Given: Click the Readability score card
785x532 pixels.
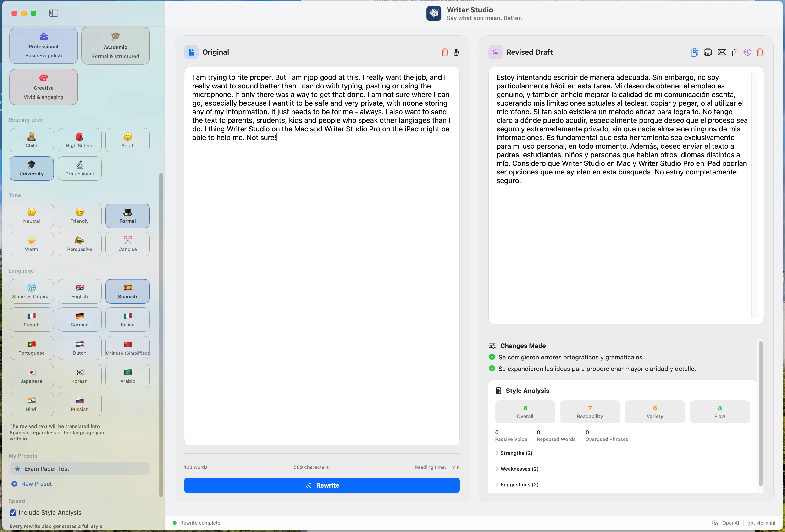Looking at the screenshot, I should click(590, 412).
